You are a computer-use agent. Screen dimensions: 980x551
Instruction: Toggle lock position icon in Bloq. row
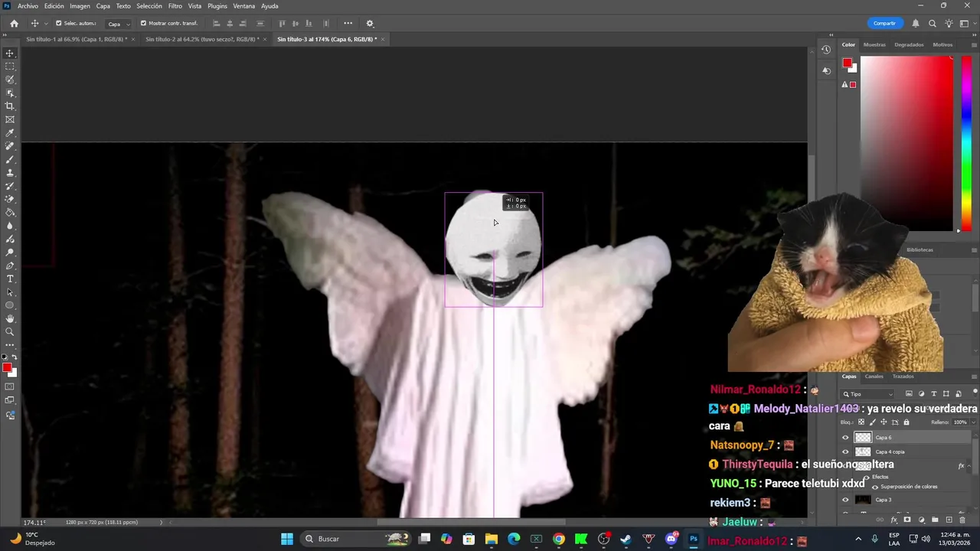click(x=884, y=422)
